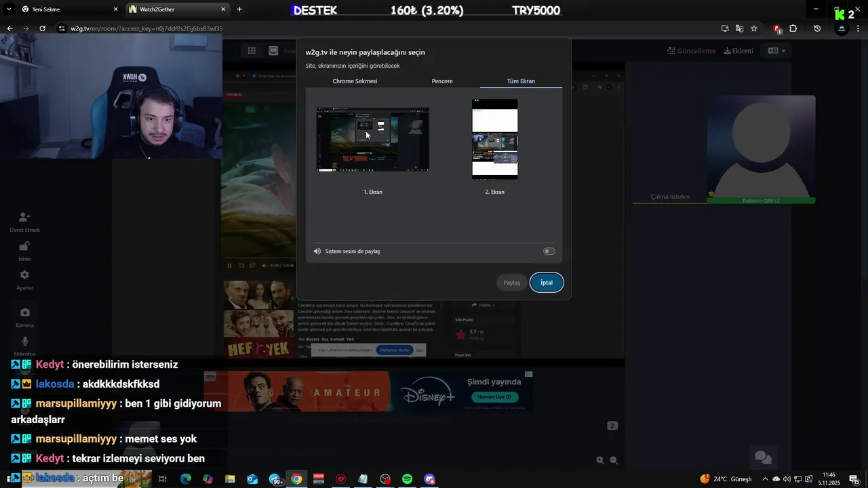Click the weather widget 24°C Güneşli
Image resolution: width=868 pixels, height=488 pixels.
726,479
